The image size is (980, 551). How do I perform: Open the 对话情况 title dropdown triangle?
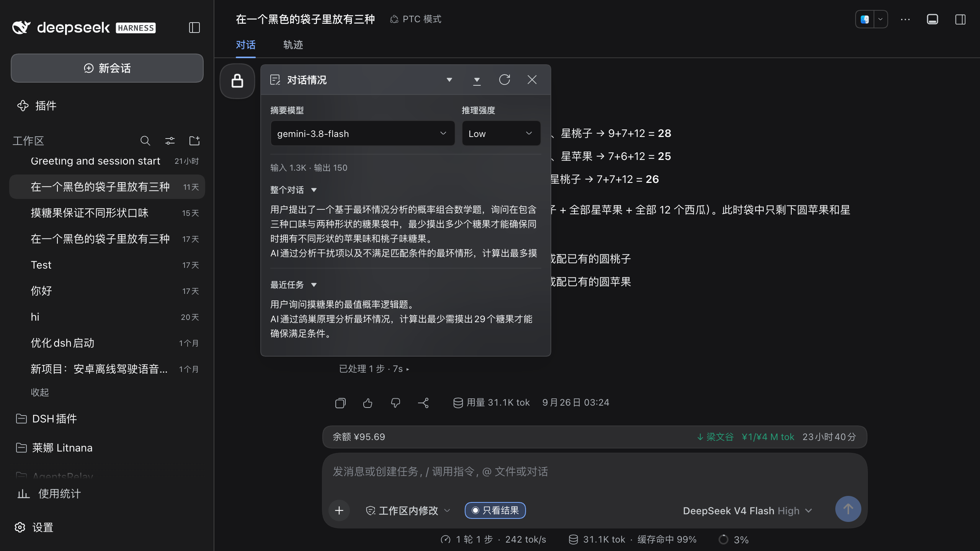tap(449, 80)
